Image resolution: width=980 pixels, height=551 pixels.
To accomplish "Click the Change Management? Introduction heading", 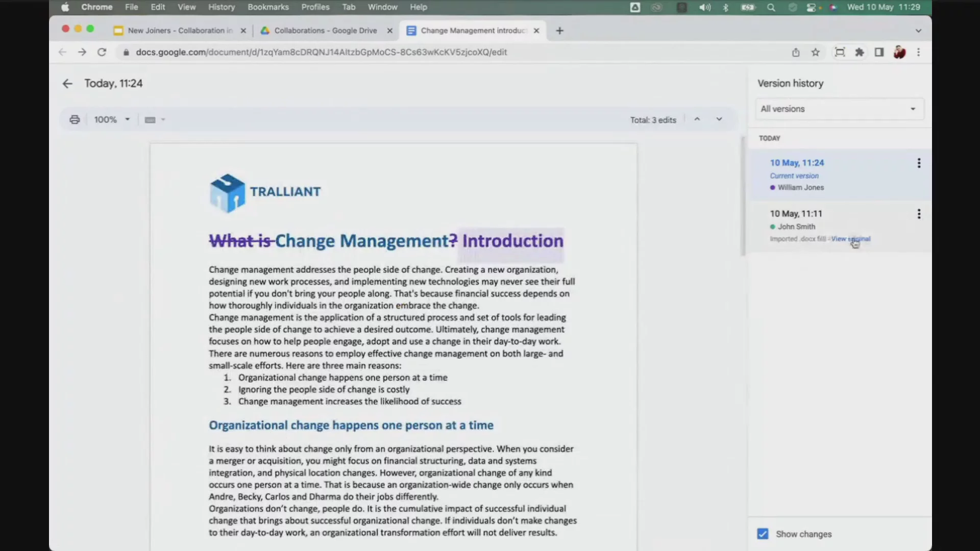I will (386, 241).
